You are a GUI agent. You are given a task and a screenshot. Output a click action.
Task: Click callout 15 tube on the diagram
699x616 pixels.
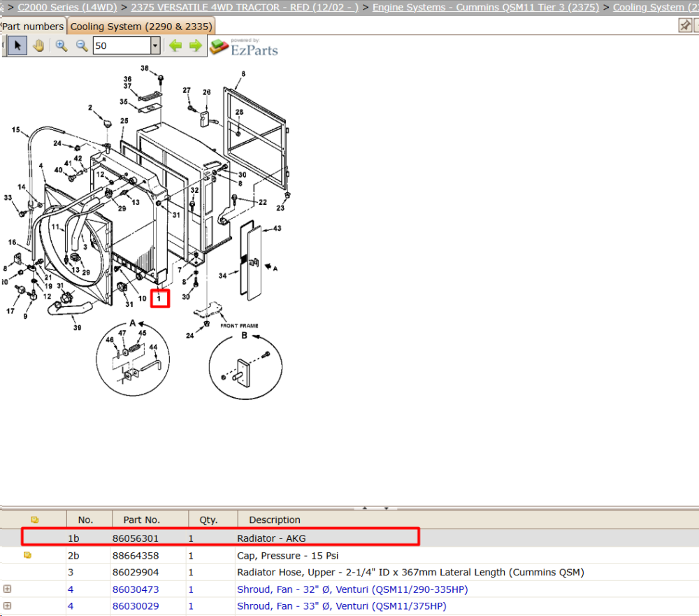click(16, 130)
